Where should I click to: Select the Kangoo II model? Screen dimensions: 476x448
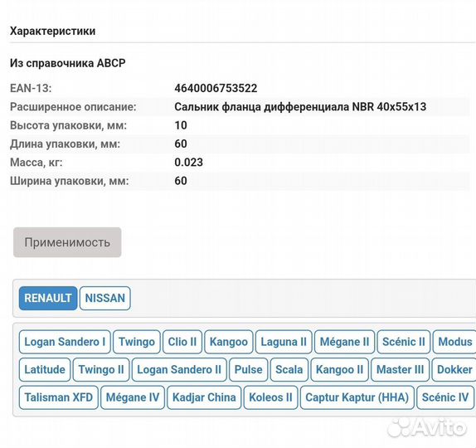[x=339, y=370]
